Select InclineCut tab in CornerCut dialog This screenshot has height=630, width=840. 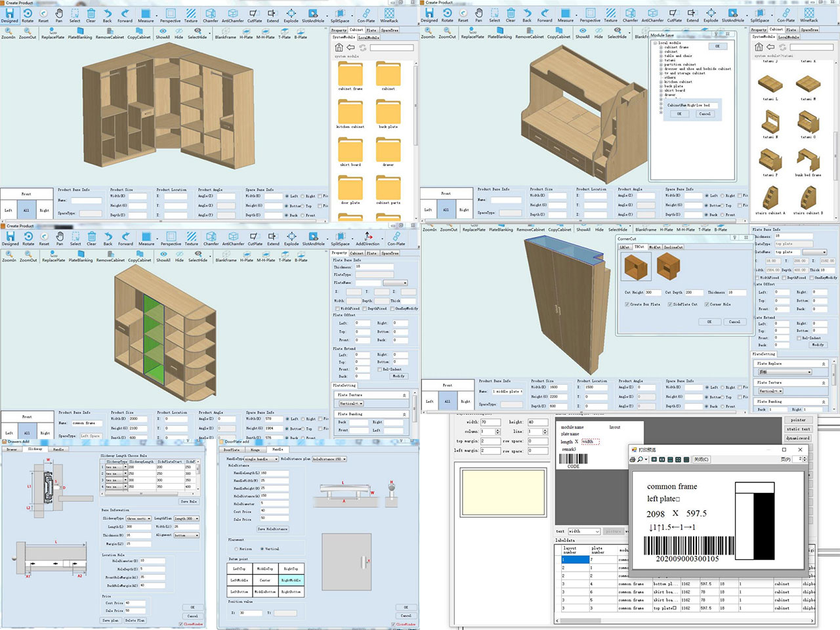point(673,247)
